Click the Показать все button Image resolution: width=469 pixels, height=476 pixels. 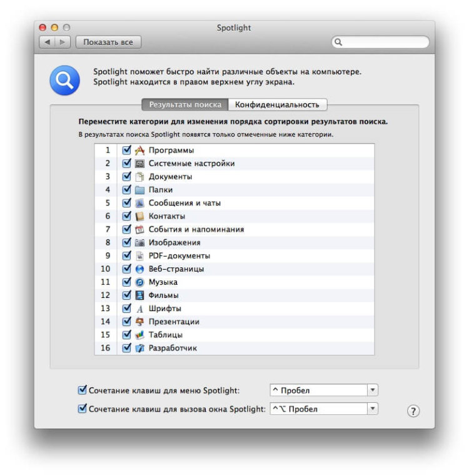[x=108, y=42]
